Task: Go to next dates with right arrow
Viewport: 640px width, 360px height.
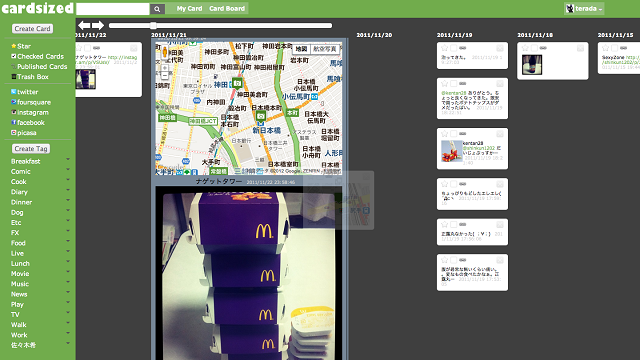Action: [98, 25]
